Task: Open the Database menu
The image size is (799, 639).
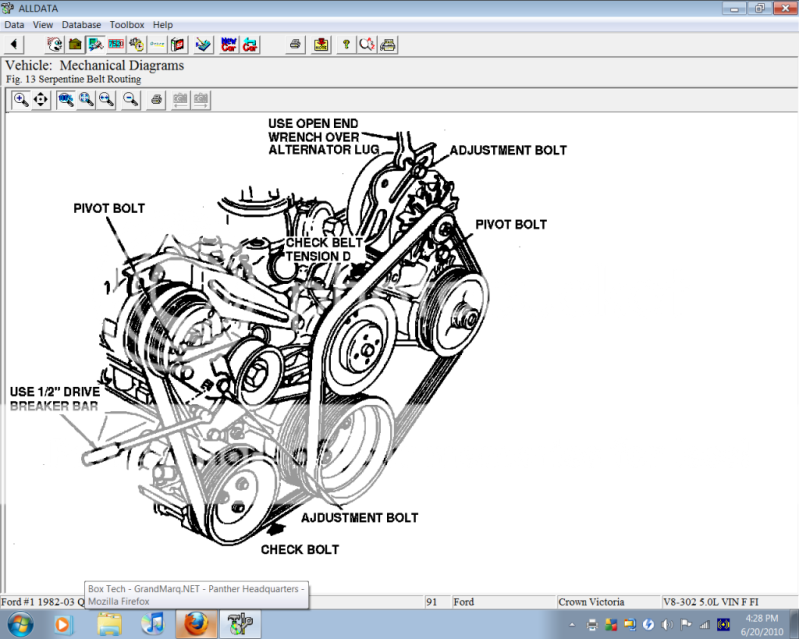Action: click(x=81, y=24)
